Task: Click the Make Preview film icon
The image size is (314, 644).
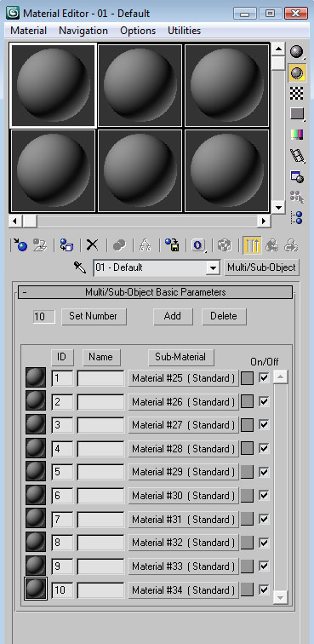Action: [x=297, y=155]
